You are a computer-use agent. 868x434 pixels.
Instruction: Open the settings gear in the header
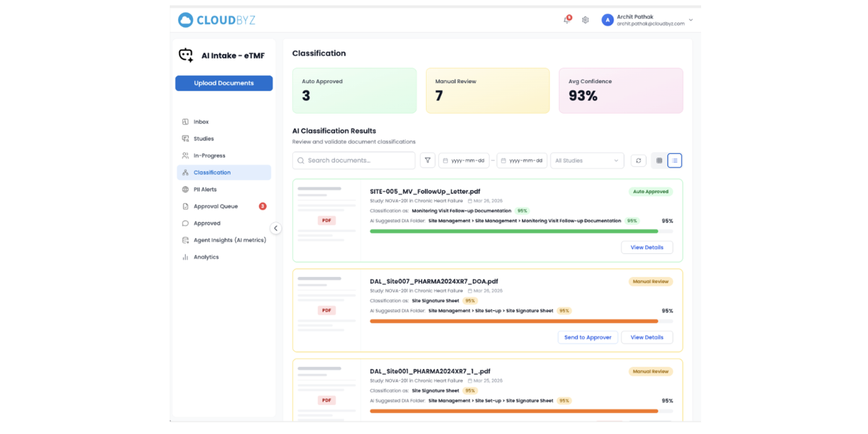585,20
